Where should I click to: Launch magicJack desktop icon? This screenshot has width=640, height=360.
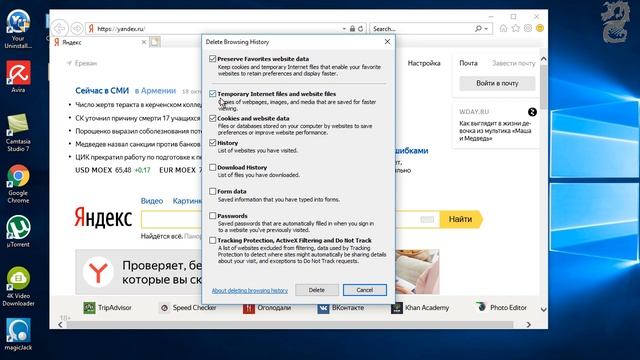click(x=18, y=335)
